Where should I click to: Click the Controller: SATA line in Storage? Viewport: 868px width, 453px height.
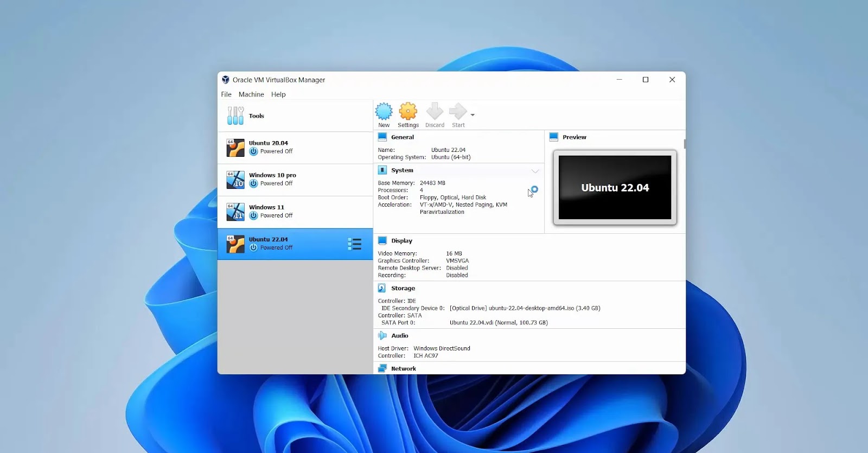[x=400, y=316]
